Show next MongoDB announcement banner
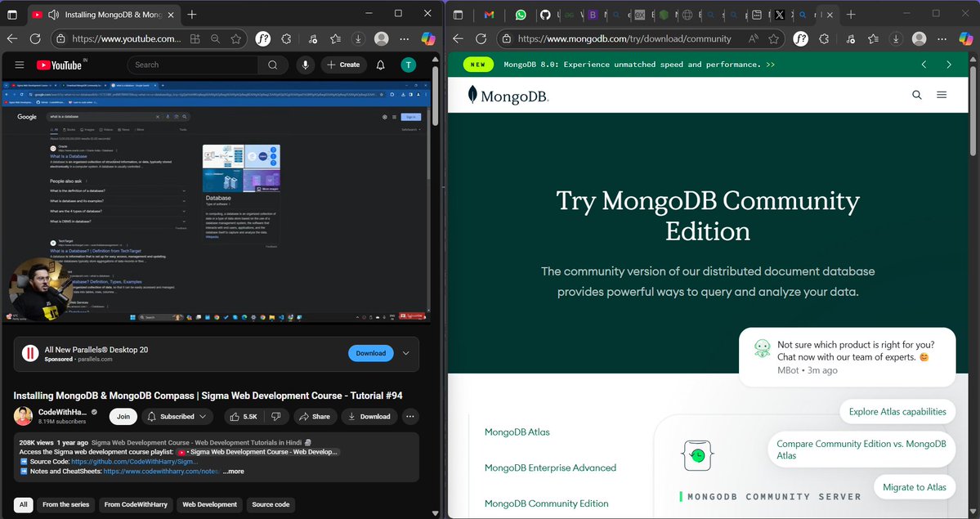The height and width of the screenshot is (519, 980). coord(949,65)
